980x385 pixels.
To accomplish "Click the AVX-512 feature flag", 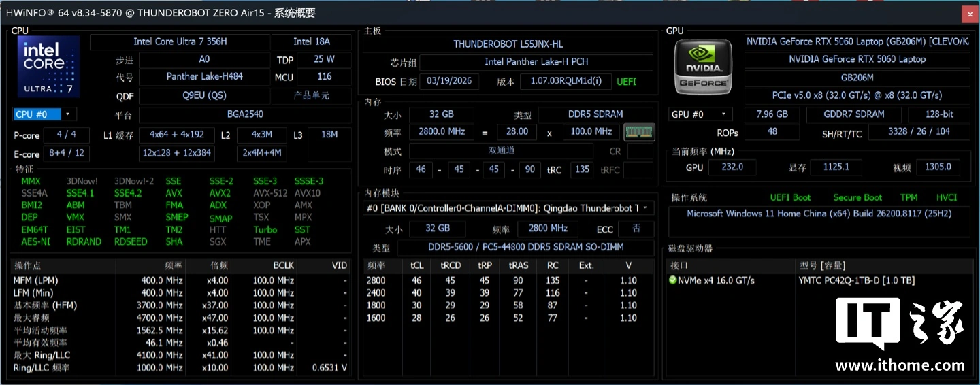I will 269,193.
